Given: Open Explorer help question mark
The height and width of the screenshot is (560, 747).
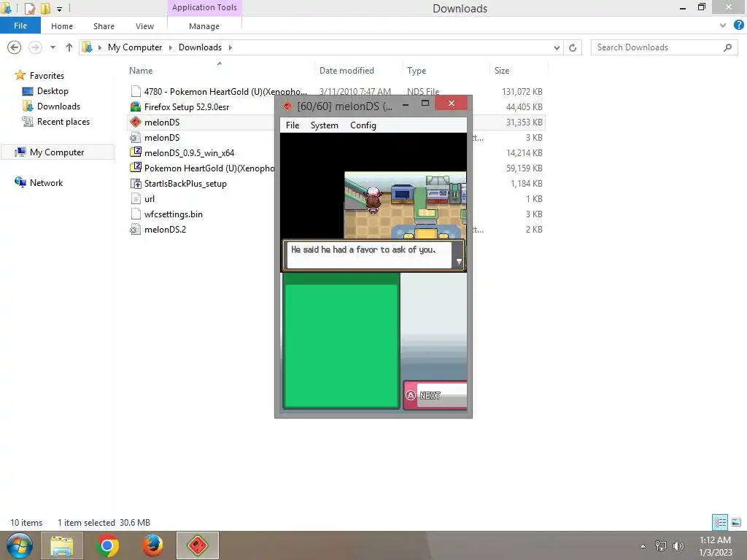Looking at the screenshot, I should point(738,26).
